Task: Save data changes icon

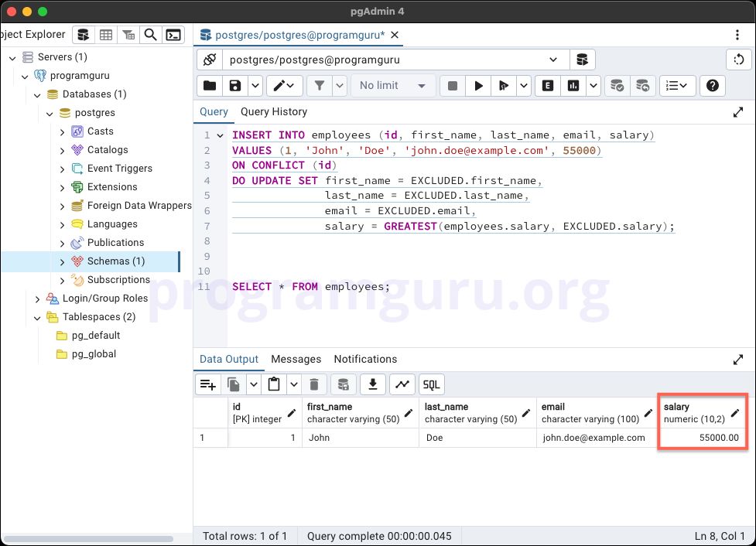Action: (344, 384)
